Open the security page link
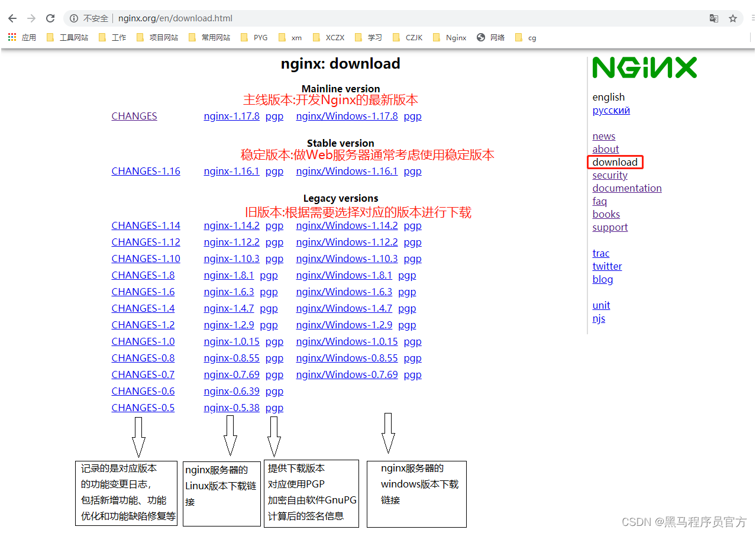Image resolution: width=756 pixels, height=533 pixels. click(x=610, y=175)
